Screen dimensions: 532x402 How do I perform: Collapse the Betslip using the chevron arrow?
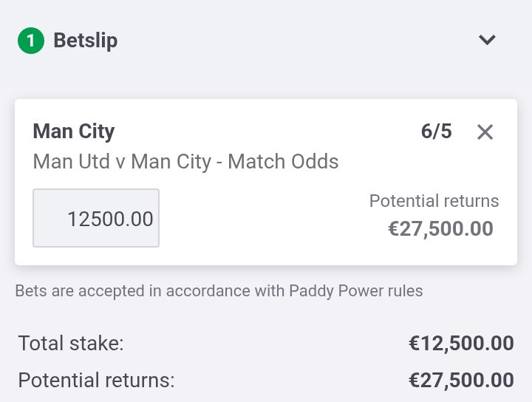pos(487,40)
